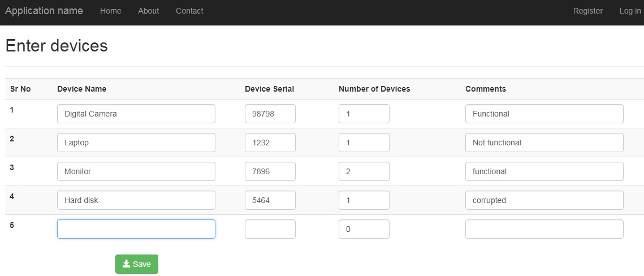Select serial field containing 98798
The image size is (644, 276).
(270, 114)
